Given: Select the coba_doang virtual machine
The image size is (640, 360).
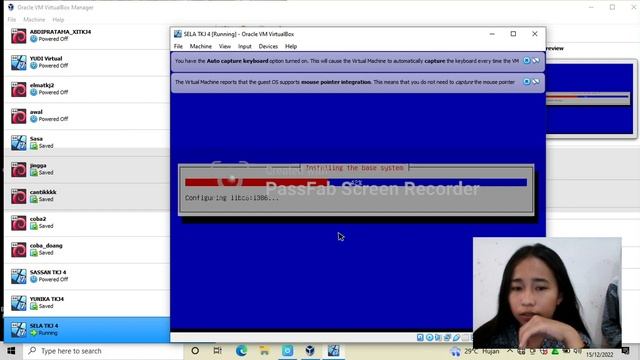Looking at the screenshot, I should click(87, 250).
